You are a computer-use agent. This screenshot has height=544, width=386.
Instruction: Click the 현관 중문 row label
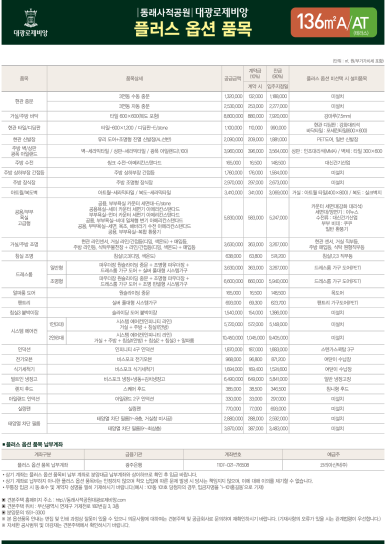click(x=24, y=101)
